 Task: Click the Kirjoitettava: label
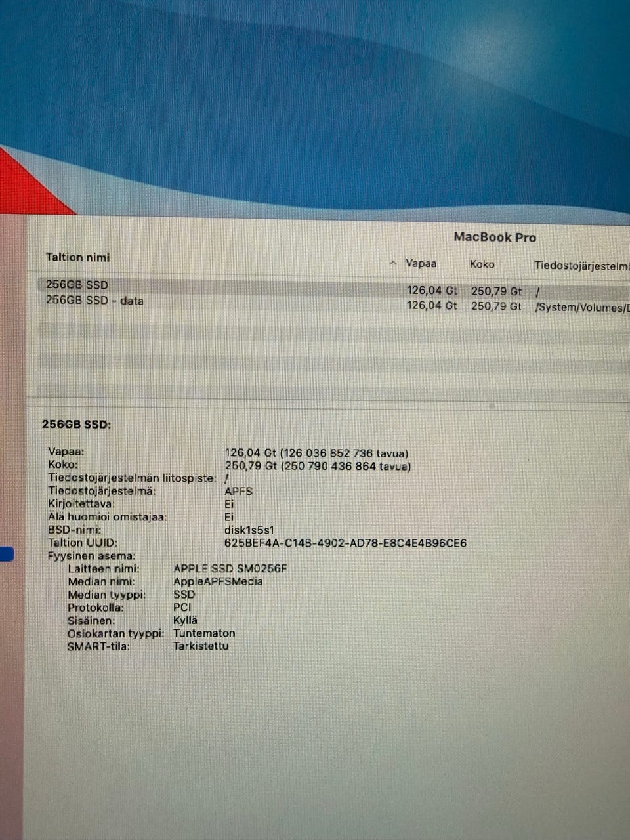pyautogui.click(x=81, y=504)
